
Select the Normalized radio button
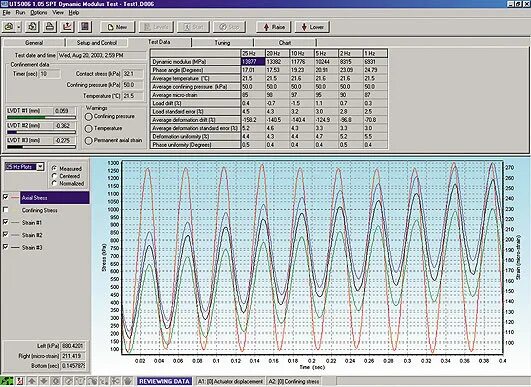coord(54,183)
